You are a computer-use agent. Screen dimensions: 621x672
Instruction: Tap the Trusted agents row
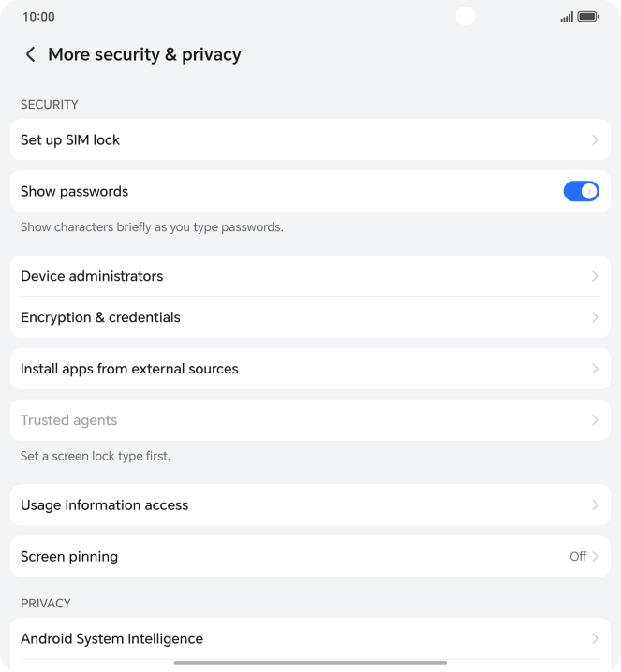point(69,420)
